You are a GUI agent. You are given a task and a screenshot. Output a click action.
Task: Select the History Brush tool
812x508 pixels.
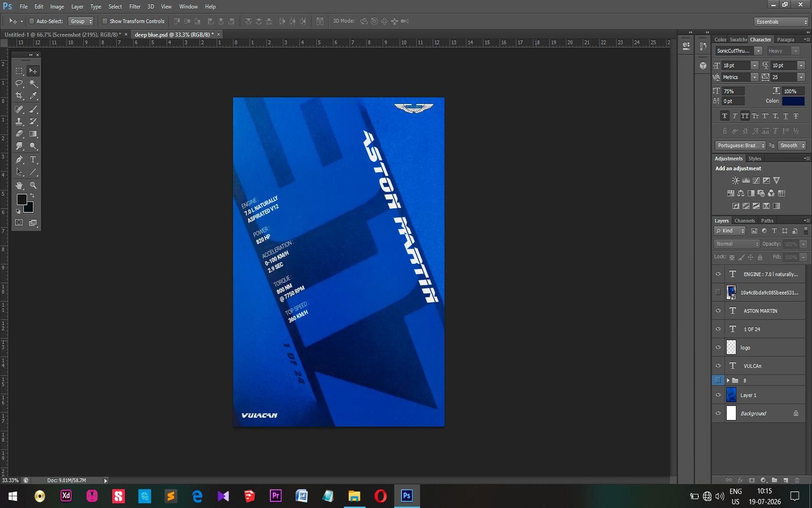coord(33,121)
